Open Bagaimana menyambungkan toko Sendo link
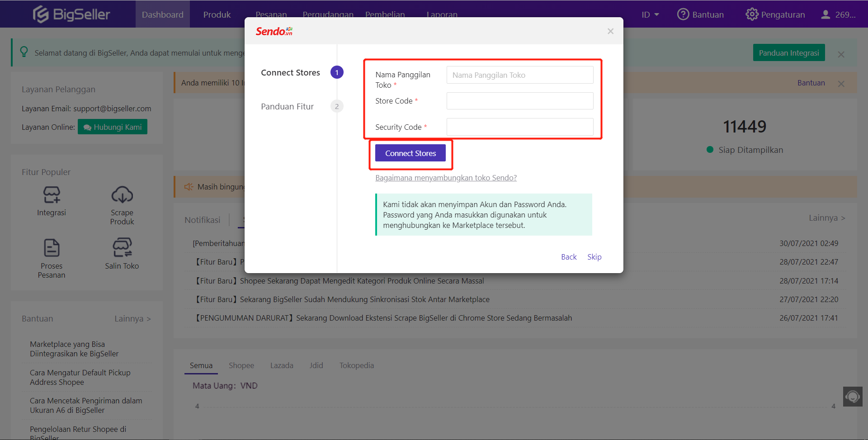 click(446, 178)
